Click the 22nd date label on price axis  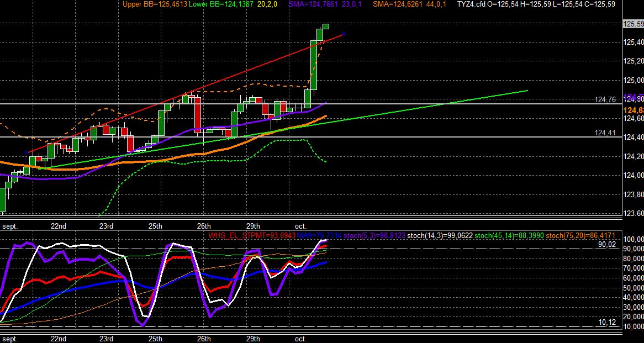pyautogui.click(x=58, y=226)
